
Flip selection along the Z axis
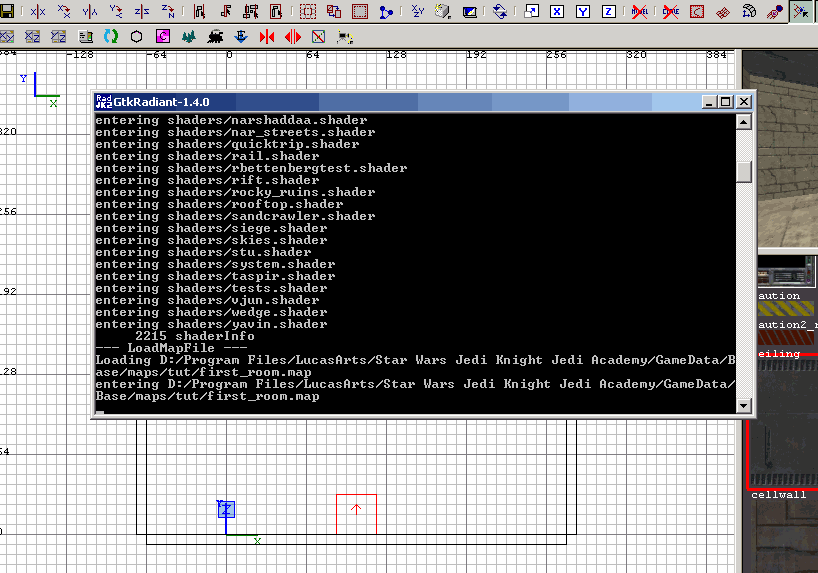[141, 11]
